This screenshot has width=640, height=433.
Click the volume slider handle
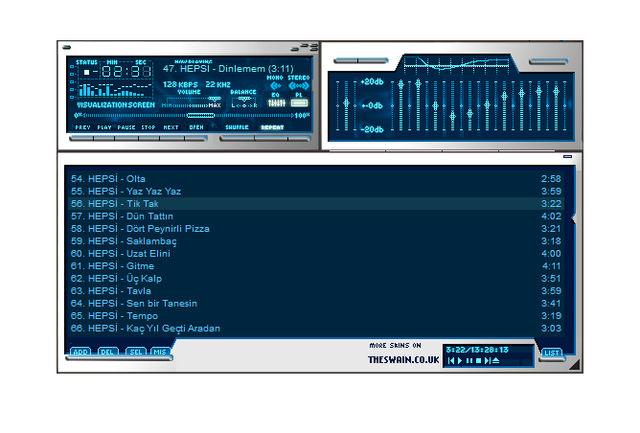pyautogui.click(x=214, y=99)
